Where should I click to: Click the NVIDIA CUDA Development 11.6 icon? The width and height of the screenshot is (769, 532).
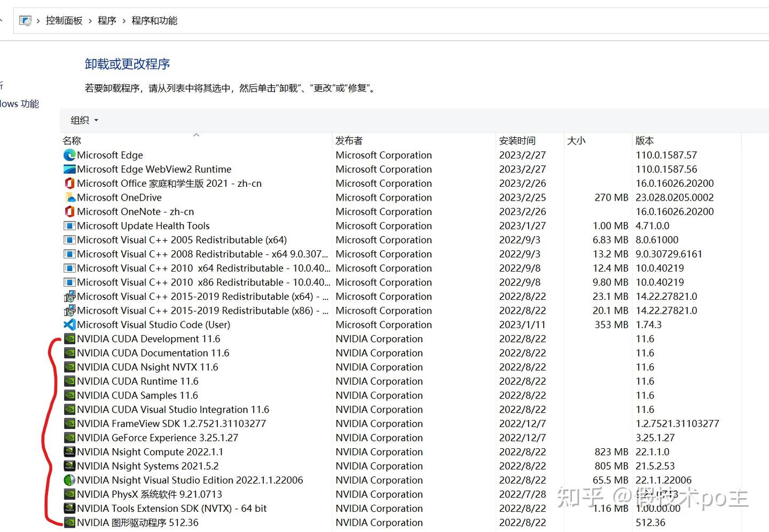69,339
